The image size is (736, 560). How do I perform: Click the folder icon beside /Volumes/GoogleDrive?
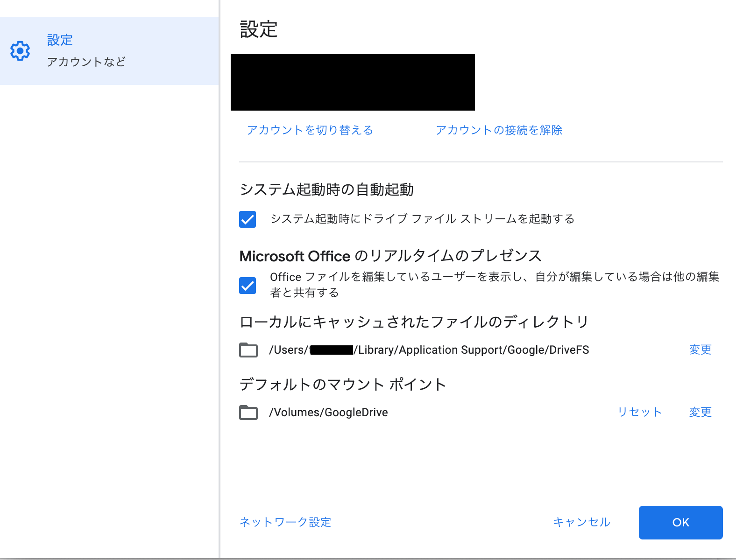pos(248,413)
